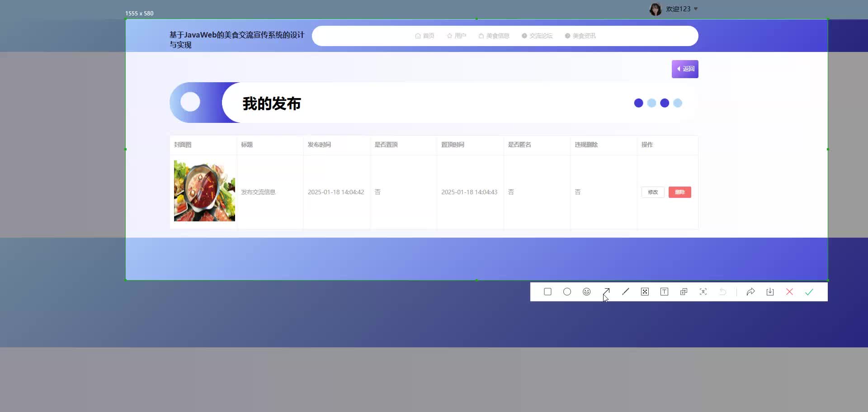Open the emoji sticker tool
The image size is (868, 412).
(x=586, y=292)
